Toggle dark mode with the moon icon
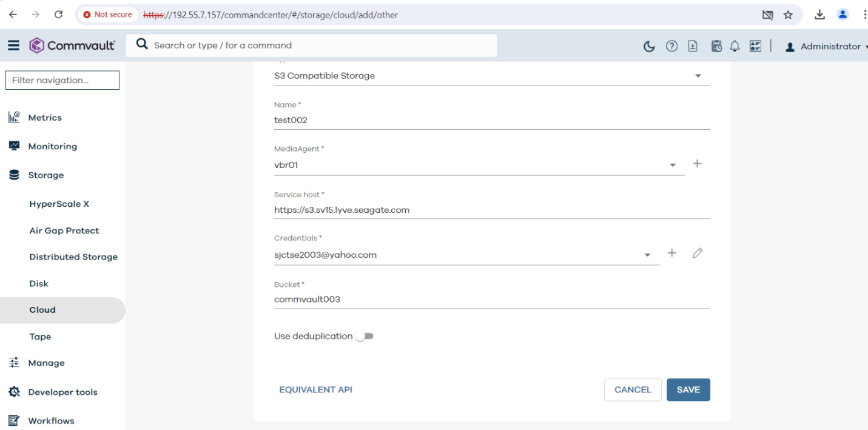868x430 pixels. click(649, 46)
